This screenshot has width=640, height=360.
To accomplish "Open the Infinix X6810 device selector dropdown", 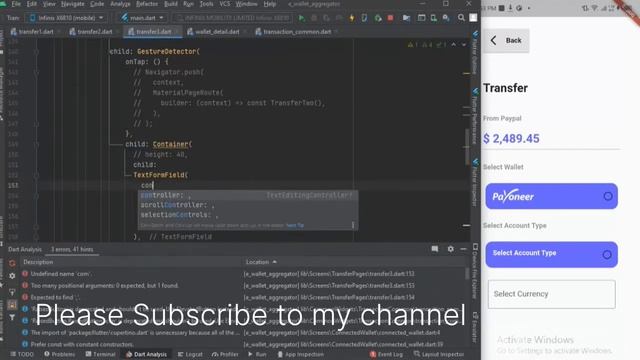I will point(66,18).
